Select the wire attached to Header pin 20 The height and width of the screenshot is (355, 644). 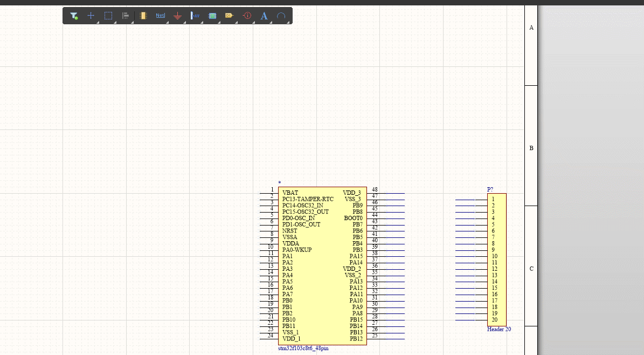[465, 320]
